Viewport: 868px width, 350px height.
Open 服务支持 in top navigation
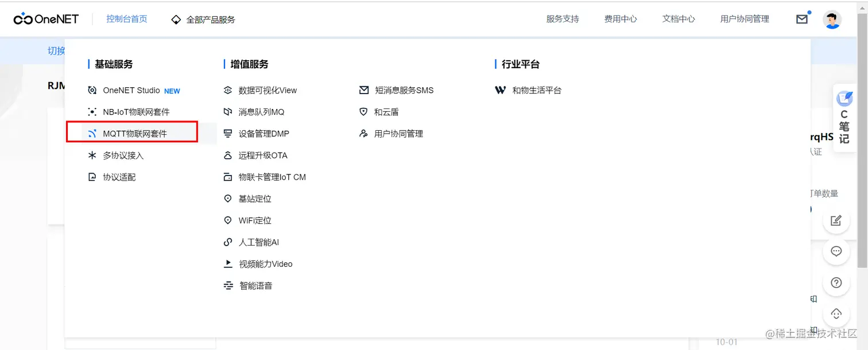563,19
